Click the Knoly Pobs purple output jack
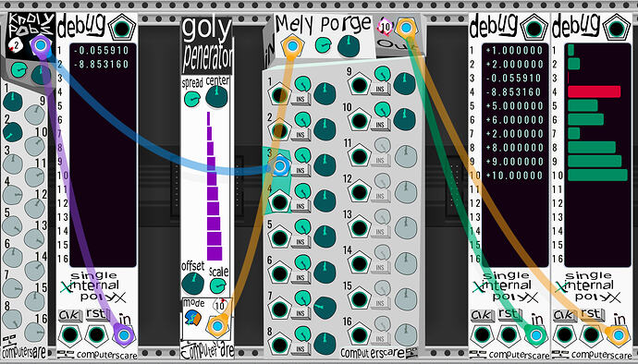The height and width of the screenshot is (364, 638). [40, 44]
